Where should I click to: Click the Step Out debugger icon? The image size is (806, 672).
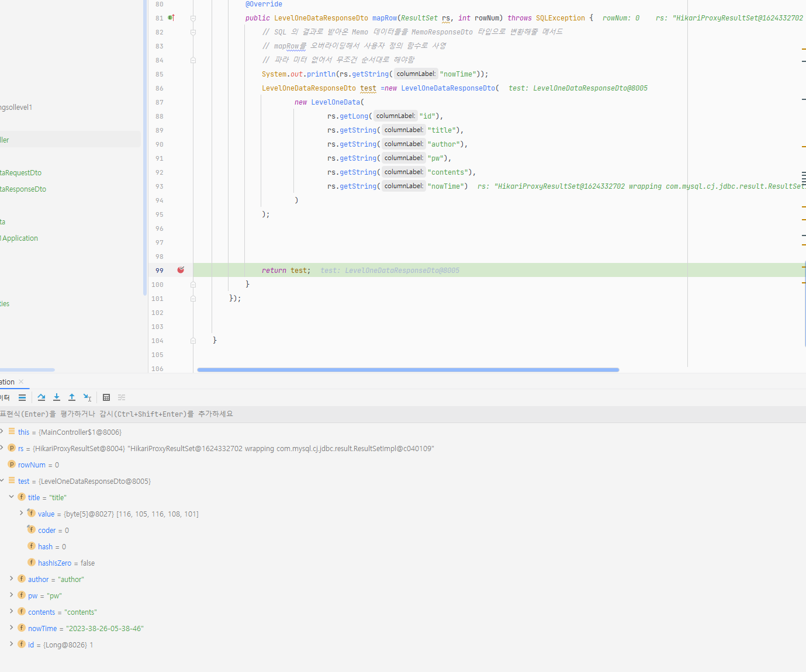[x=72, y=397]
